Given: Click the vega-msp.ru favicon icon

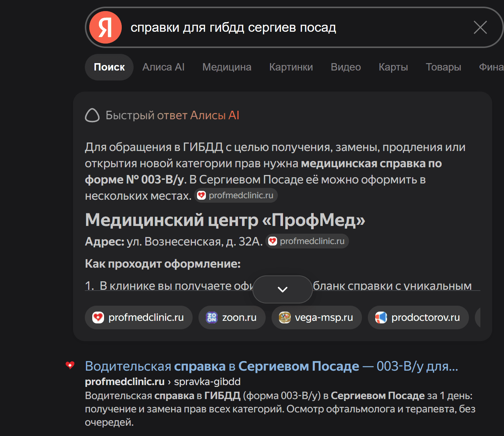Looking at the screenshot, I should (285, 317).
